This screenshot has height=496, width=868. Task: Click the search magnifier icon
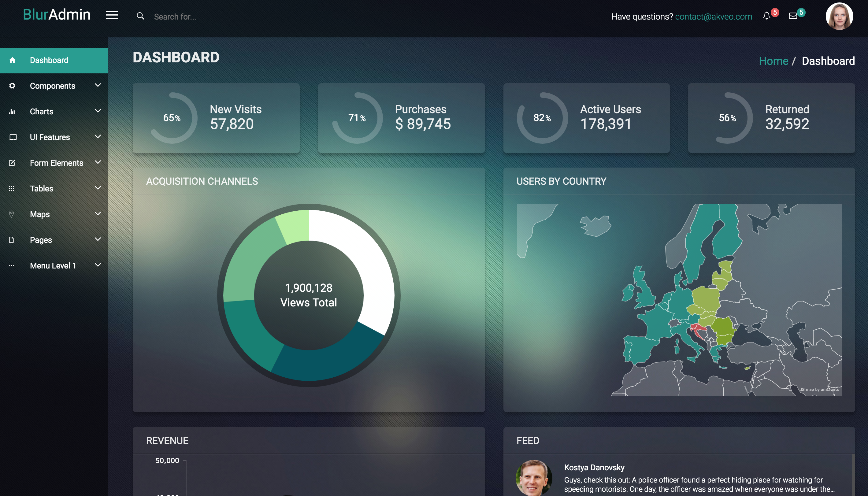(140, 16)
